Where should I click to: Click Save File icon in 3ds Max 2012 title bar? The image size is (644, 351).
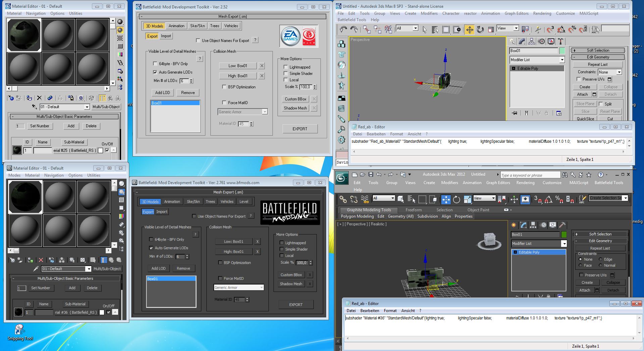pos(370,174)
